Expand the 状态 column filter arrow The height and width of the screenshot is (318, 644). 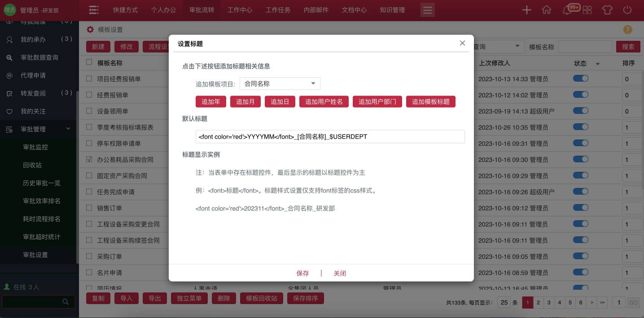tap(597, 64)
